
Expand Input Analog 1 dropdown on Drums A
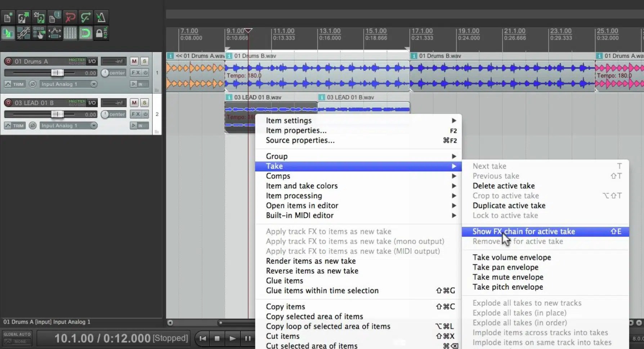pyautogui.click(x=93, y=84)
